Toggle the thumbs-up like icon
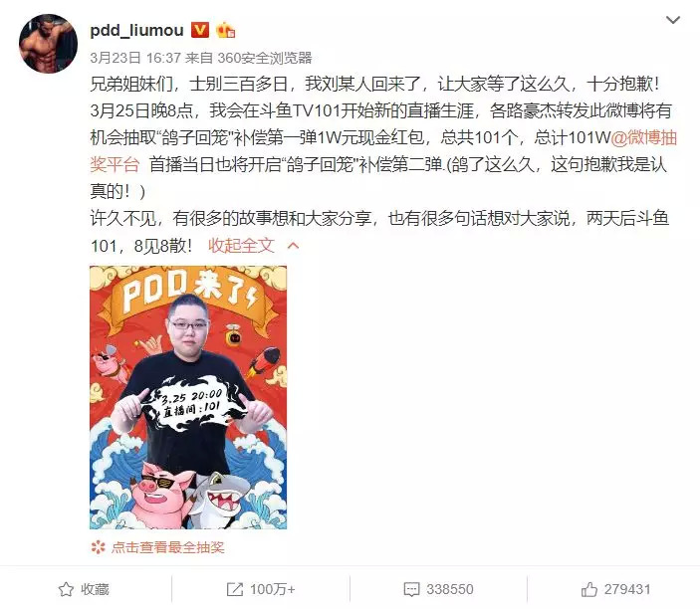Viewport: 700px width, 609px height. point(589,589)
